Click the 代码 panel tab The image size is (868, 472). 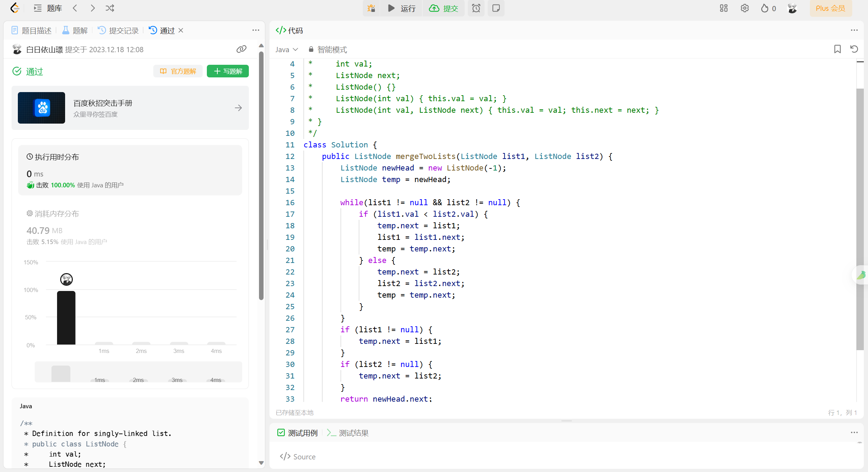point(289,30)
